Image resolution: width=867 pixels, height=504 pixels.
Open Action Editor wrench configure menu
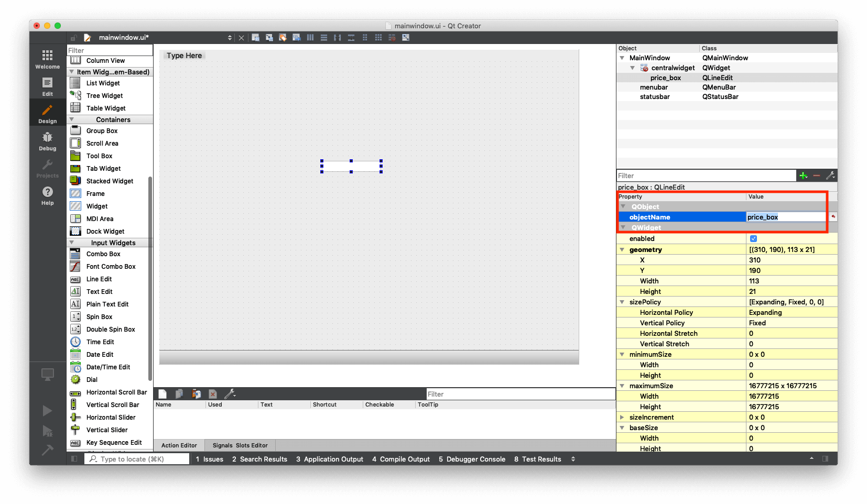230,394
